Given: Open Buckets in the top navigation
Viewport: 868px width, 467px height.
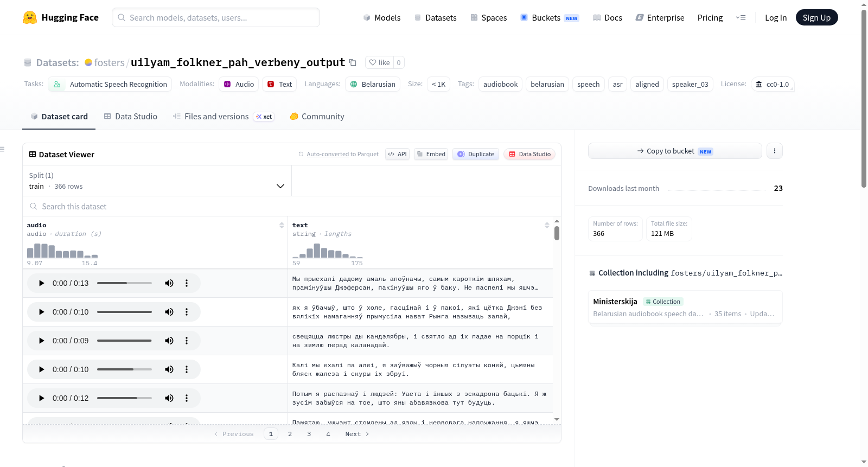Looking at the screenshot, I should 550,17.
